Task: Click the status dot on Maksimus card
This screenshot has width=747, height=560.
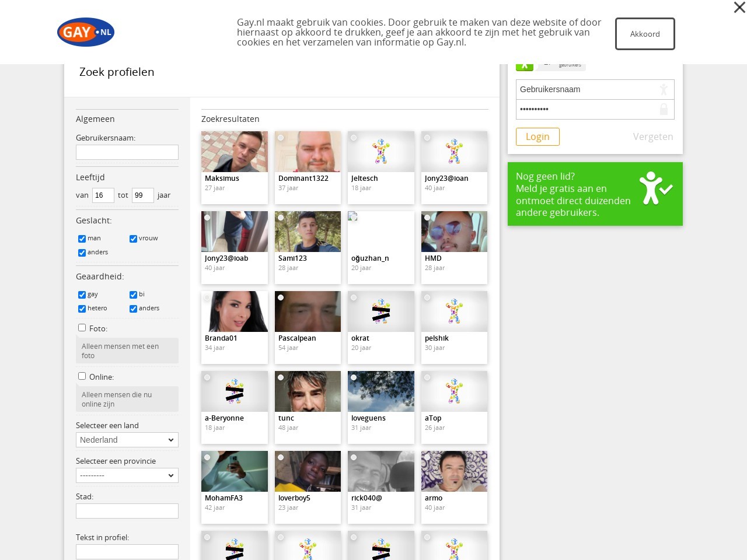Action: click(x=207, y=138)
